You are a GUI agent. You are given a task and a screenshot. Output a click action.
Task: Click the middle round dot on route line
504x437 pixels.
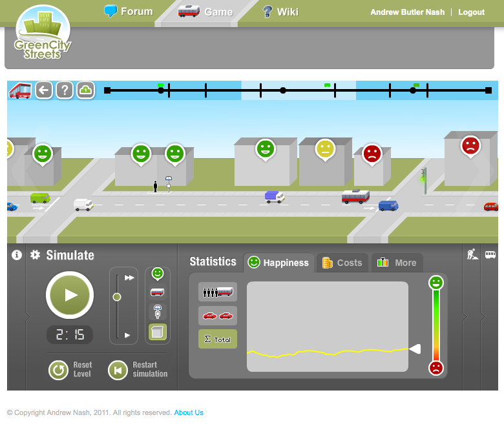click(283, 90)
